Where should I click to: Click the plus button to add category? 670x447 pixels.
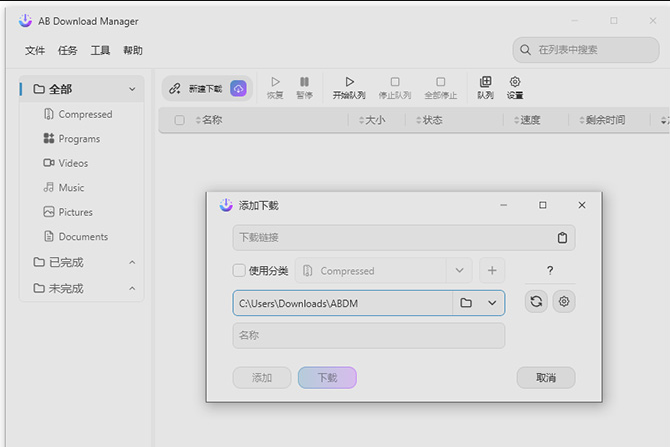click(x=492, y=271)
